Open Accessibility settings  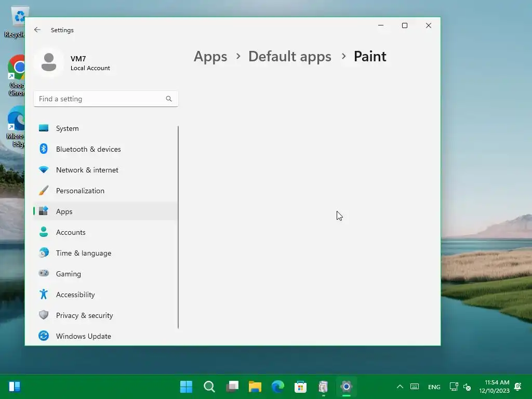(105, 295)
